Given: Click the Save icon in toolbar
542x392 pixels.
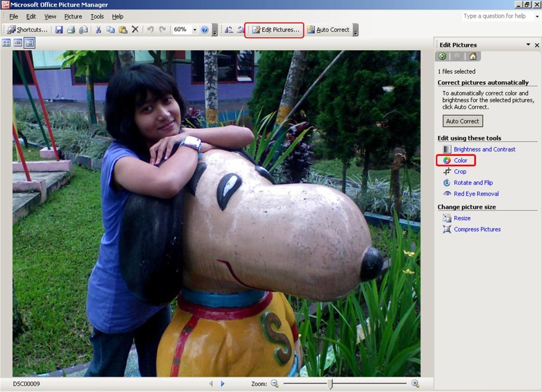Looking at the screenshot, I should 59,30.
